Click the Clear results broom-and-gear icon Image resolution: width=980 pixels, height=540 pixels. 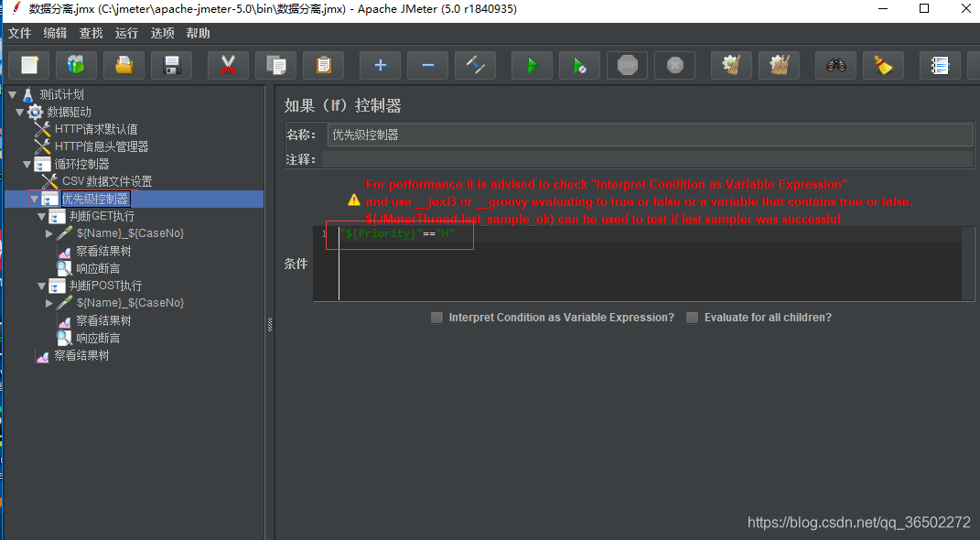(x=731, y=65)
